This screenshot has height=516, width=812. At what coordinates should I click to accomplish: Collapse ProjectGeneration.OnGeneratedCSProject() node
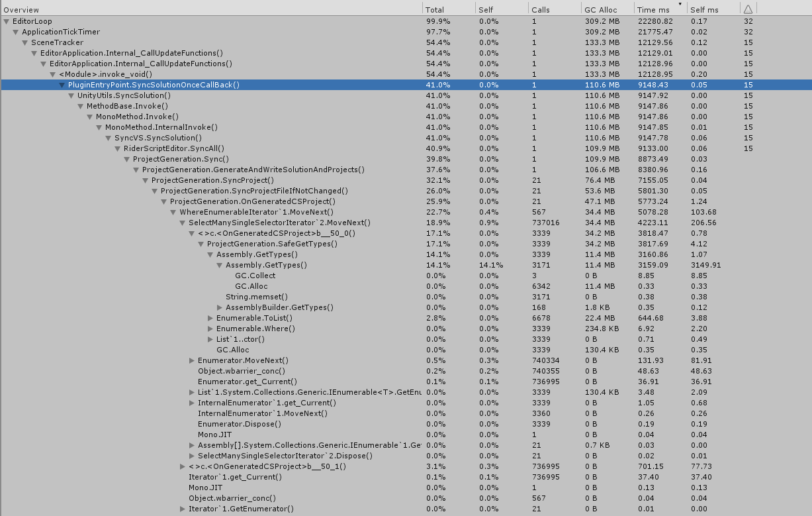(x=164, y=201)
